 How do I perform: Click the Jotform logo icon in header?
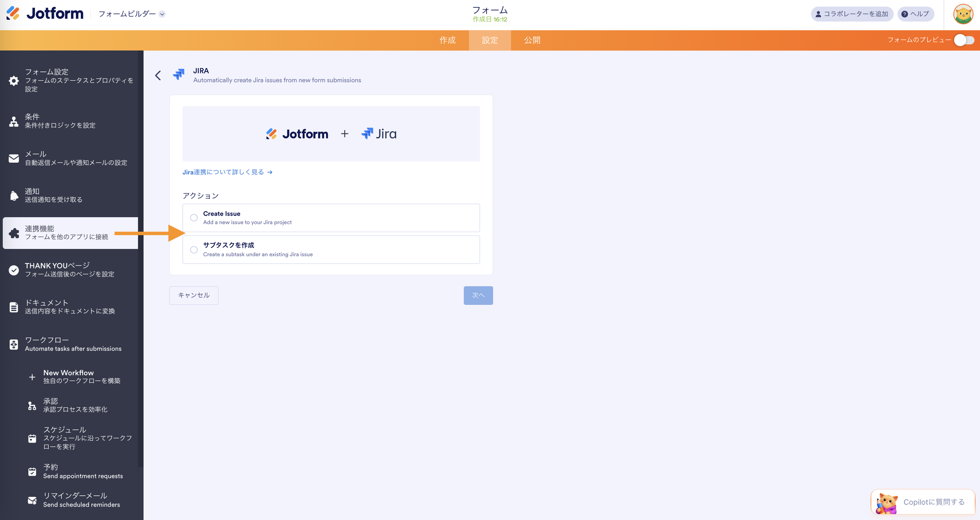13,13
